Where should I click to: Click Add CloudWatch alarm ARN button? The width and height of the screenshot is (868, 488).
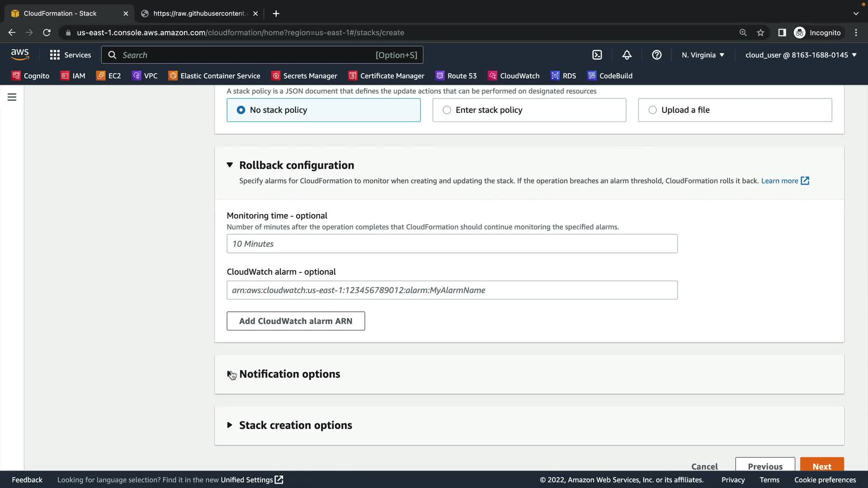pyautogui.click(x=296, y=321)
